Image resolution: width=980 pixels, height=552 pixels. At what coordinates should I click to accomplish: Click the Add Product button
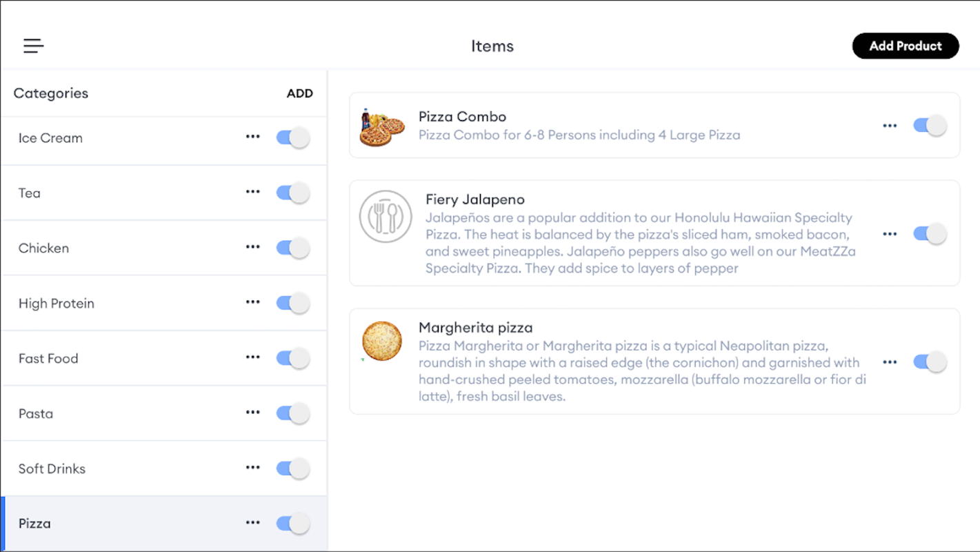pyautogui.click(x=905, y=46)
